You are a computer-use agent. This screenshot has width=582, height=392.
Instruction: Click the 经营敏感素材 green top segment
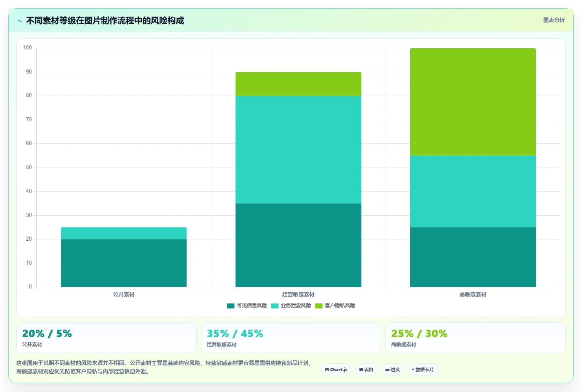pos(298,84)
